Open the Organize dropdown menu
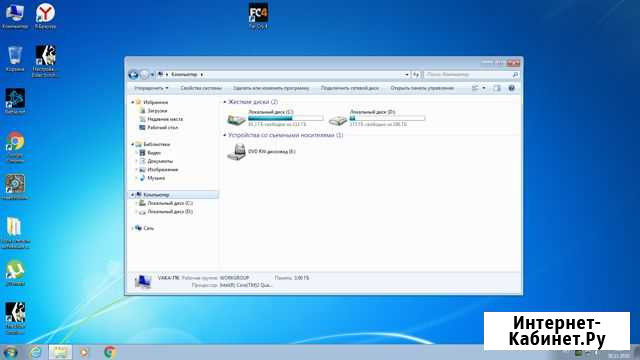This screenshot has width=640, height=360. [151, 88]
